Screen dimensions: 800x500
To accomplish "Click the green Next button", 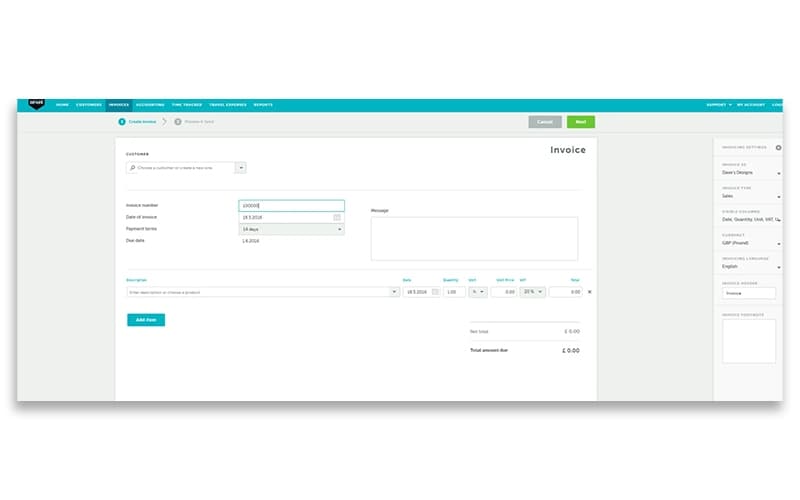I will pos(581,122).
